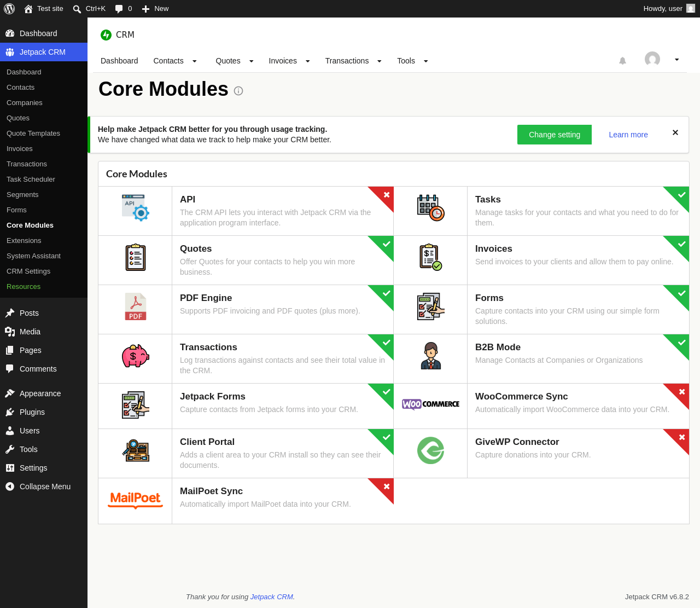700x608 pixels.
Task: Toggle the B2B Mode module status corner
Action: pyautogui.click(x=680, y=343)
